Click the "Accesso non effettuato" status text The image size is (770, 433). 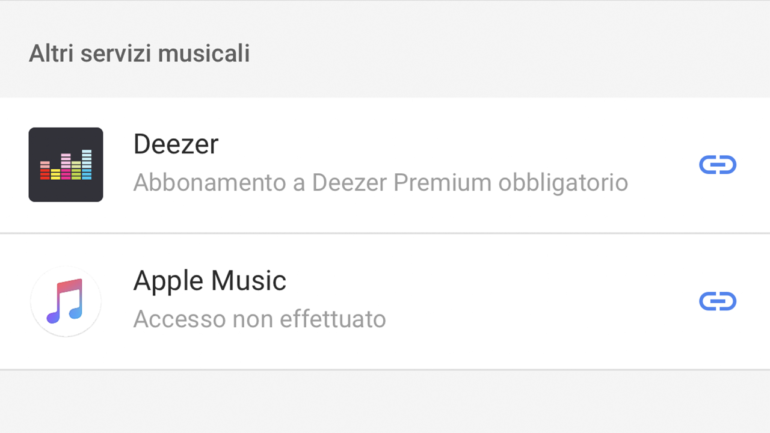pyautogui.click(x=260, y=319)
